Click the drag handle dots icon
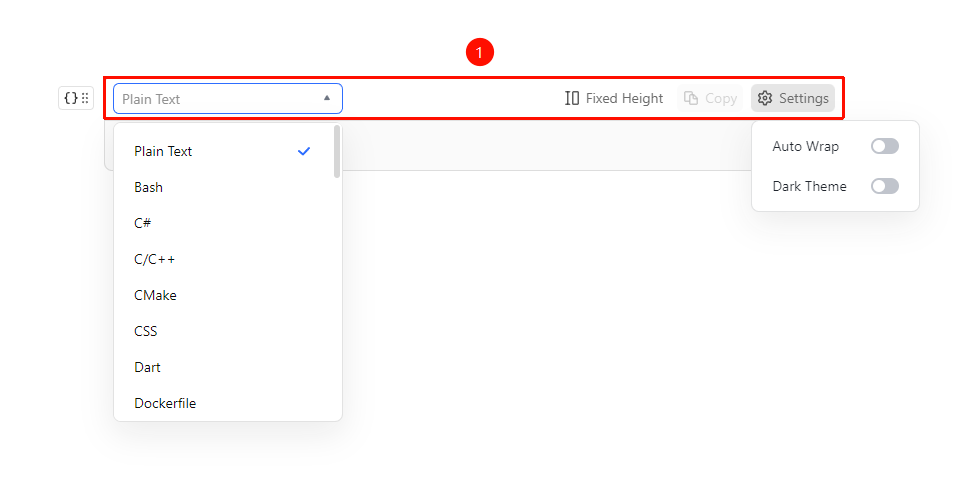The image size is (969, 490). tap(85, 98)
